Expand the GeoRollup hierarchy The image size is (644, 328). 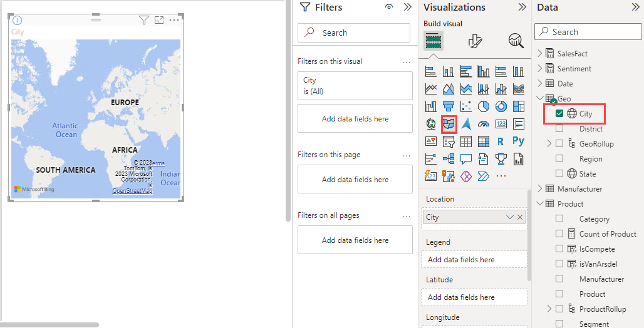point(549,143)
